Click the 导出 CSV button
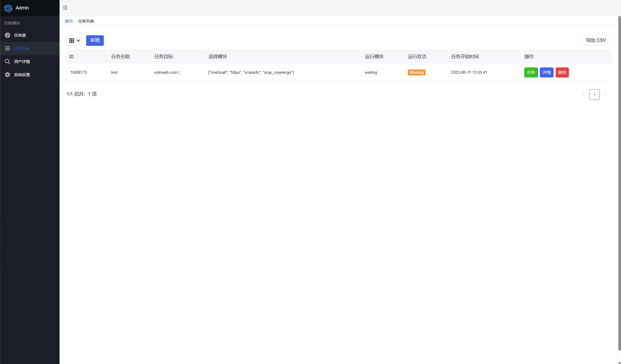This screenshot has width=621, height=364. pyautogui.click(x=596, y=40)
